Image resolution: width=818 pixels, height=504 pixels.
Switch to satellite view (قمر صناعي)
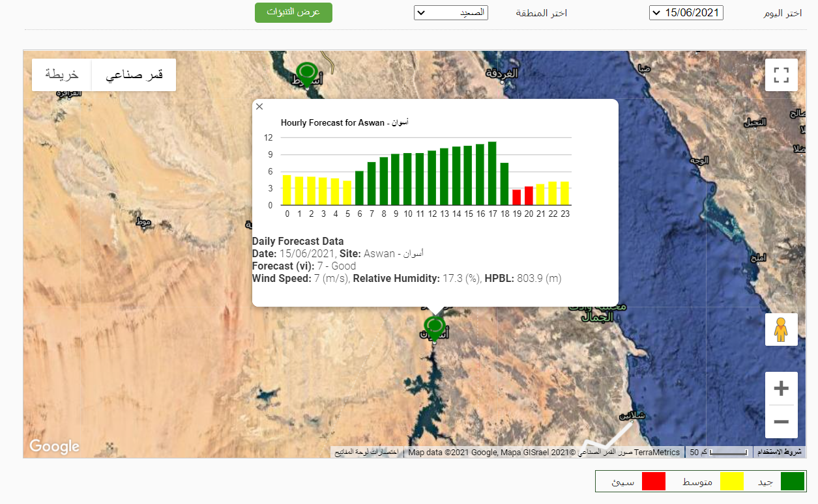(x=134, y=75)
